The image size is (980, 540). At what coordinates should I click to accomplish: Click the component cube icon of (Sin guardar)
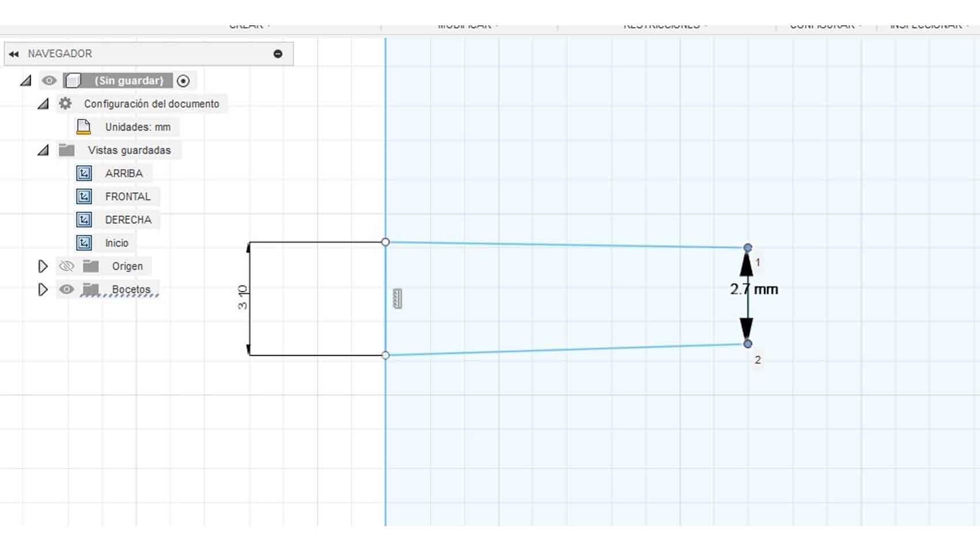point(73,81)
